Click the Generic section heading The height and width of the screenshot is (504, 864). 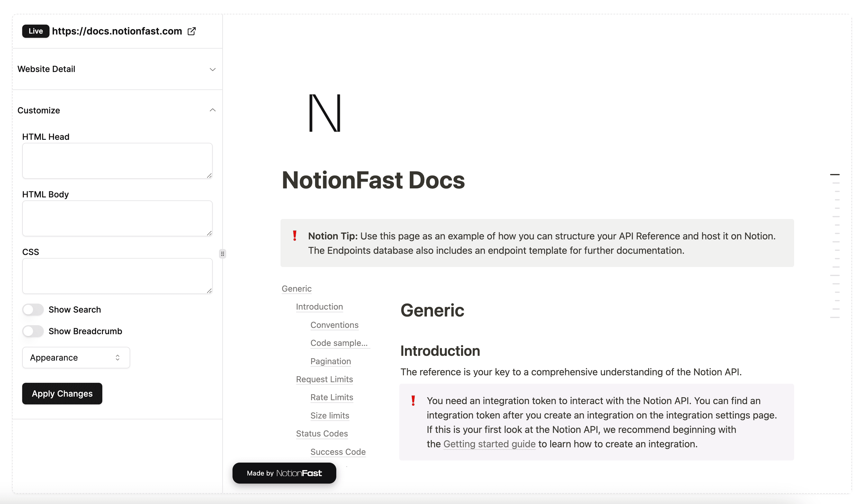click(432, 310)
